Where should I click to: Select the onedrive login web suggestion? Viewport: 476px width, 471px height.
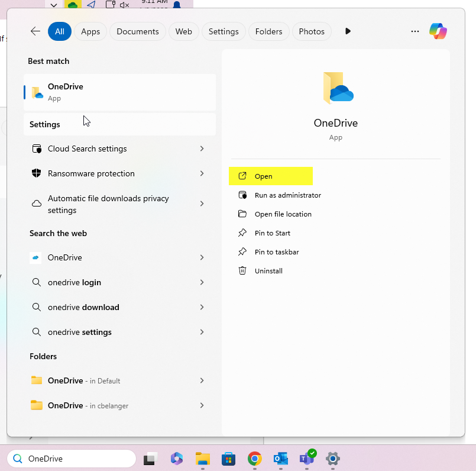coord(119,283)
